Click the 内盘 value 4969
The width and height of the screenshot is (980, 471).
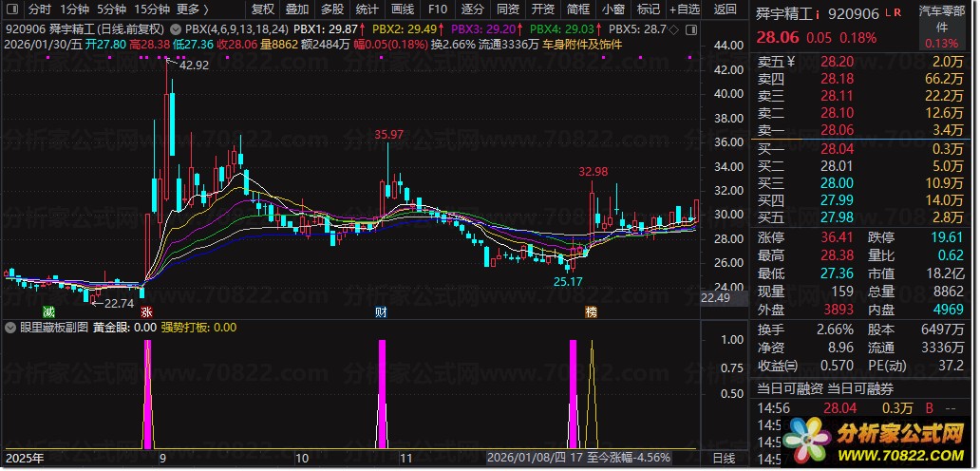[x=948, y=310]
